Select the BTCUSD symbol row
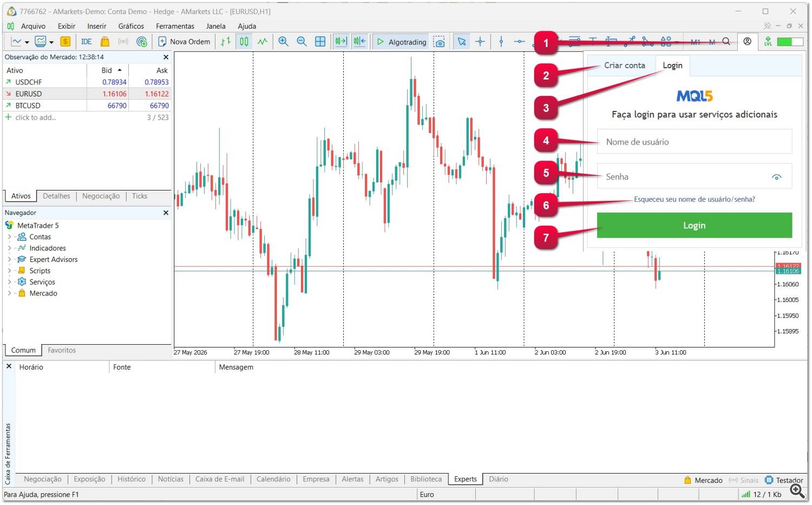 [87, 106]
